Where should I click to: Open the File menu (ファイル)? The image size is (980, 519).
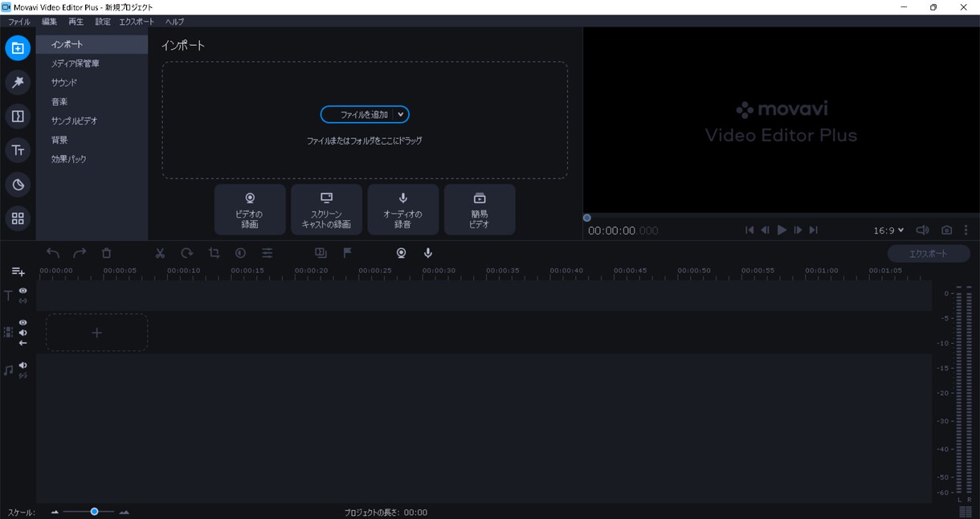click(19, 22)
